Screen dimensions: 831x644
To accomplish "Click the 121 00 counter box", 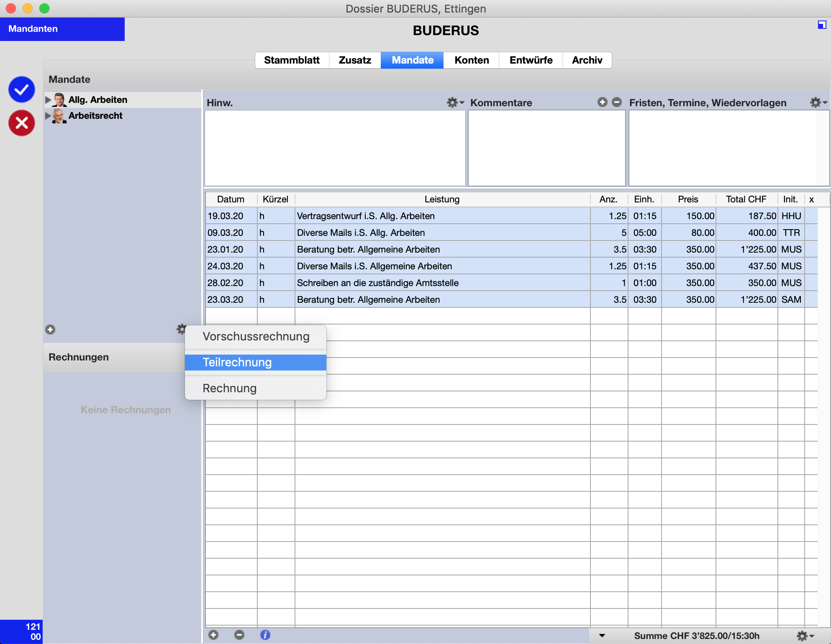I will (21, 631).
